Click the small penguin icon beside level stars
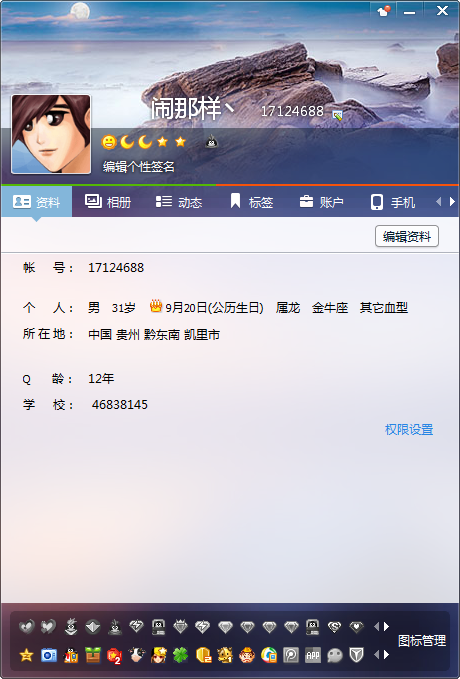Screen dimensions: 460x679 click(211, 142)
